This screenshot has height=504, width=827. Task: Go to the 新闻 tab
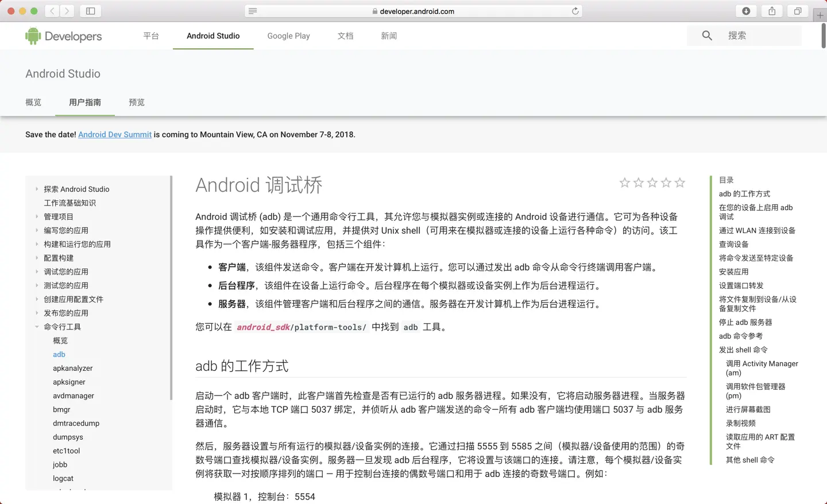389,36
